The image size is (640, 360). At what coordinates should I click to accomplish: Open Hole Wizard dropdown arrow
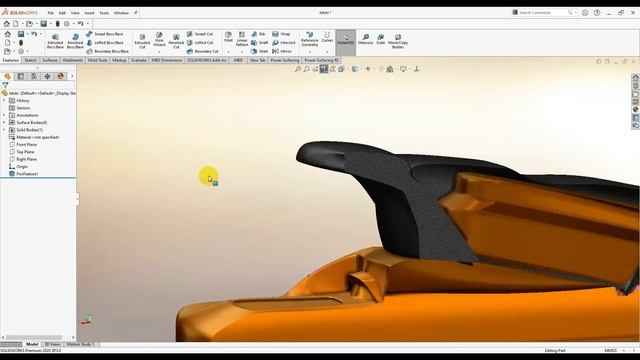159,52
